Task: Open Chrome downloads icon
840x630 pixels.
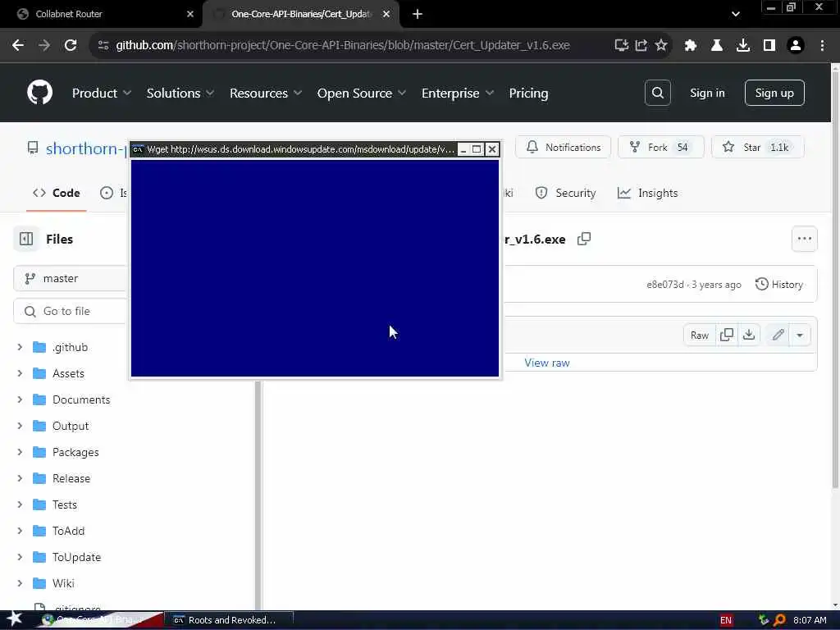Action: pyautogui.click(x=742, y=46)
